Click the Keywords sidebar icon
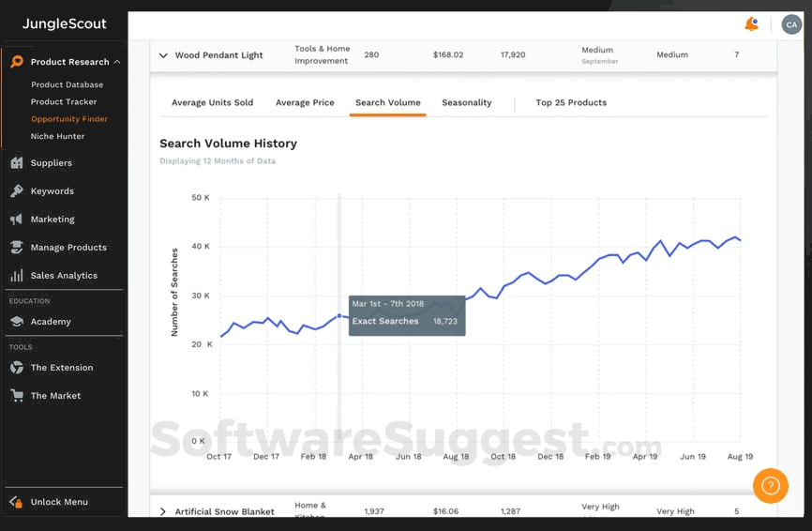Viewport: 812px width, 531px height. point(17,191)
